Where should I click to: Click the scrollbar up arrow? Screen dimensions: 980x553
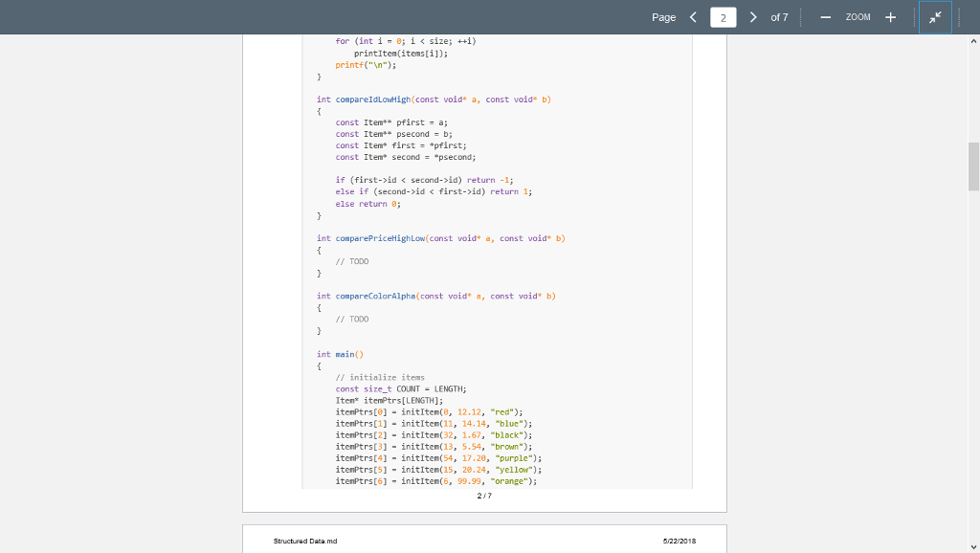click(972, 41)
